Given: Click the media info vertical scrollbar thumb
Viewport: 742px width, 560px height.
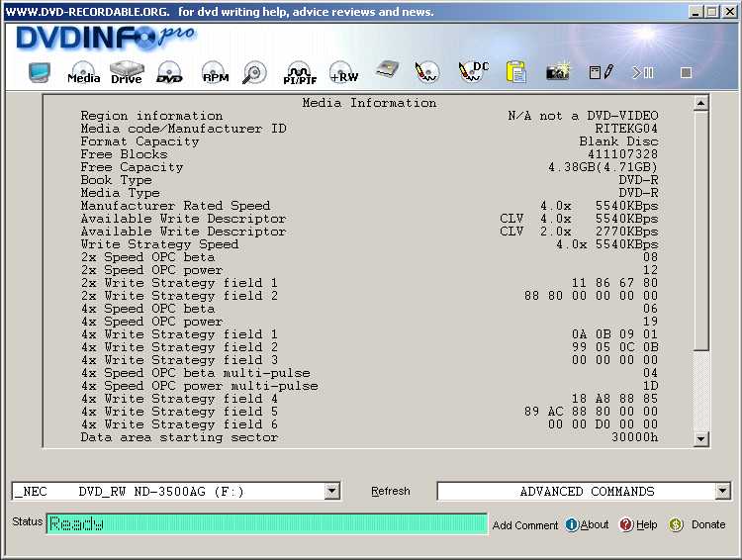Looking at the screenshot, I should pos(700,231).
